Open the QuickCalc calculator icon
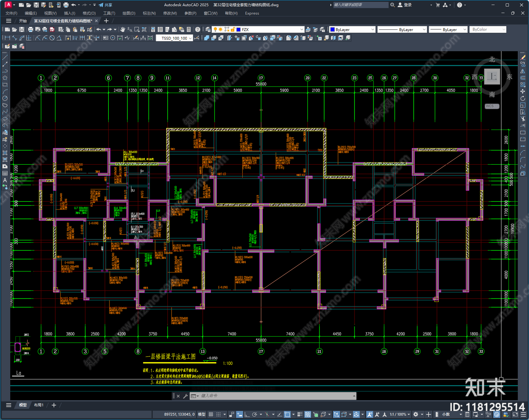 coord(188,29)
